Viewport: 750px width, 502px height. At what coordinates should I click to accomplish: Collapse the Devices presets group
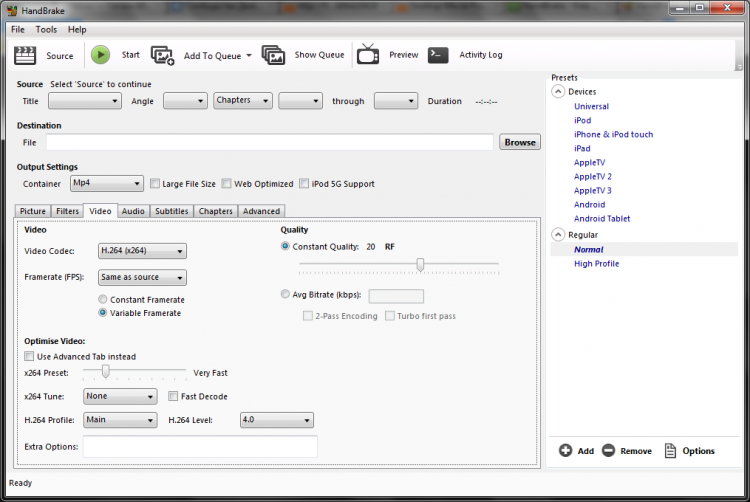coord(558,91)
